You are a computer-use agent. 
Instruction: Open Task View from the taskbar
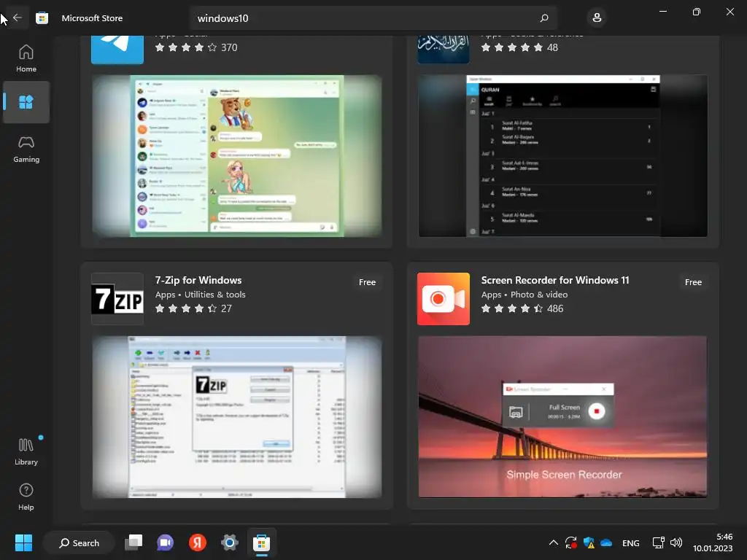tap(133, 542)
